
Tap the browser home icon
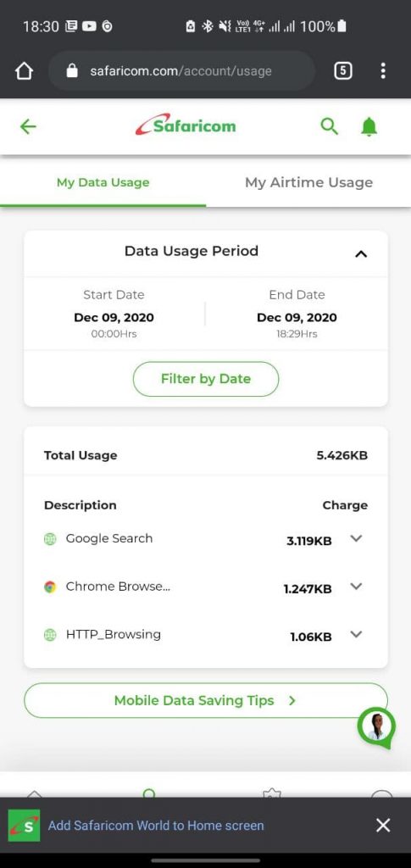[x=25, y=71]
